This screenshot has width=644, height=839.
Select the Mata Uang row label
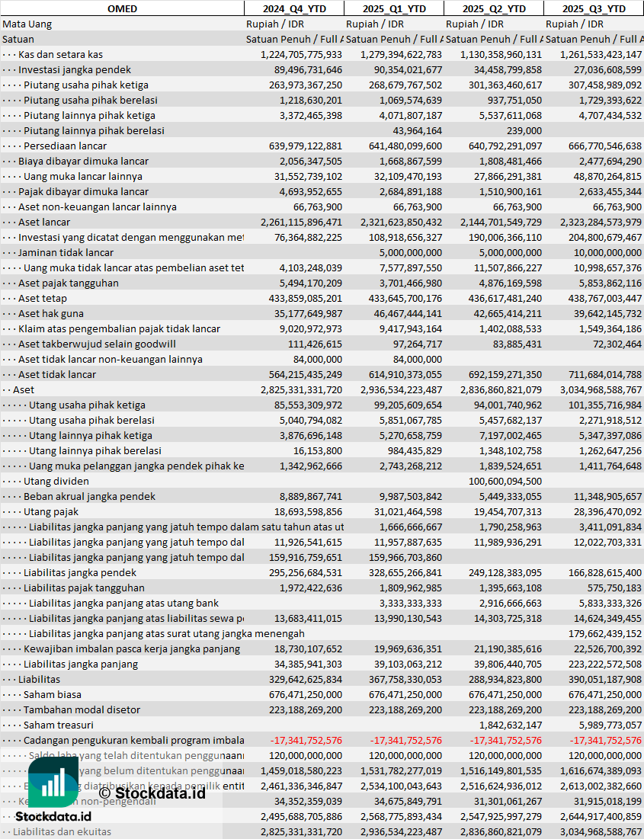coord(27,24)
